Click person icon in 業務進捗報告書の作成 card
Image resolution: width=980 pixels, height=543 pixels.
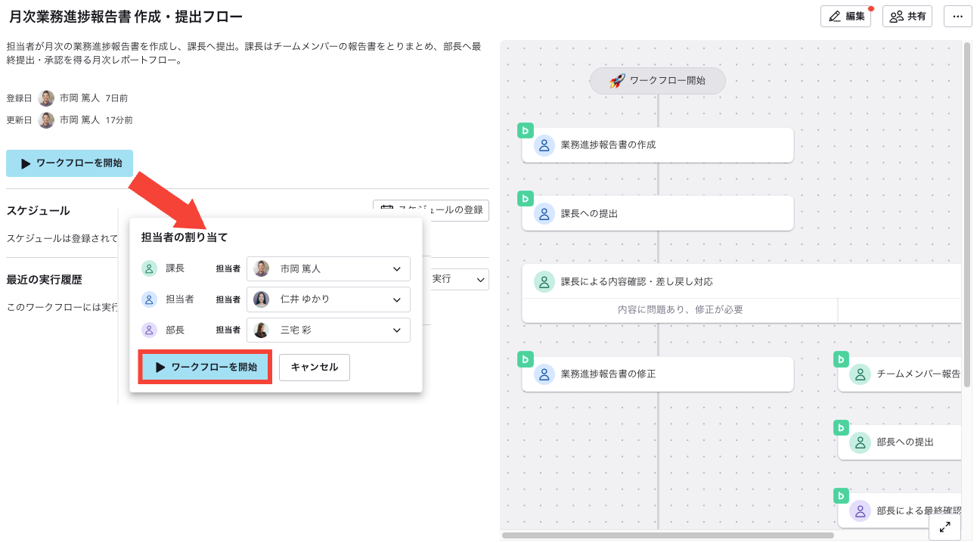click(x=544, y=145)
